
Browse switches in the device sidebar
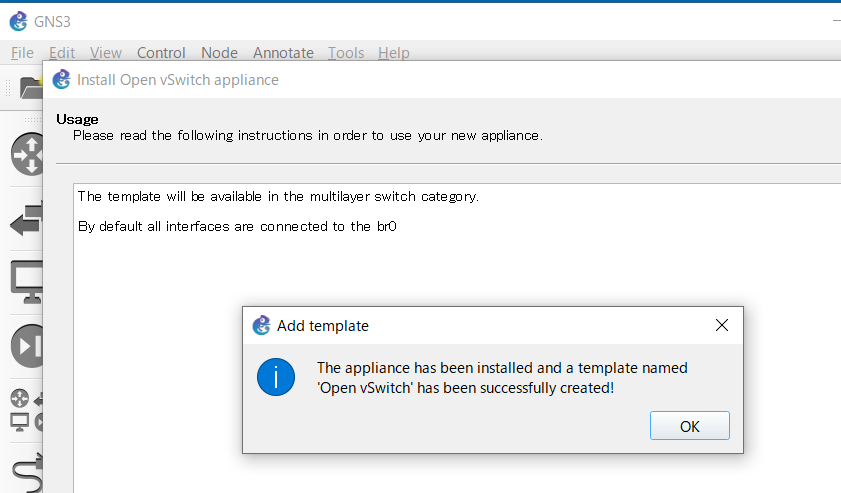tap(26, 219)
